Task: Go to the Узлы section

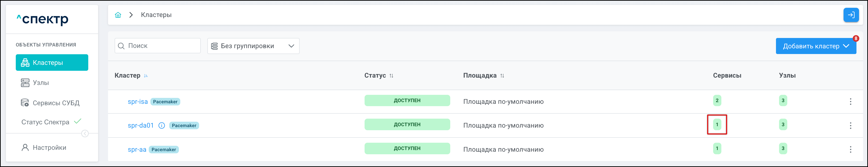Action: 41,83
